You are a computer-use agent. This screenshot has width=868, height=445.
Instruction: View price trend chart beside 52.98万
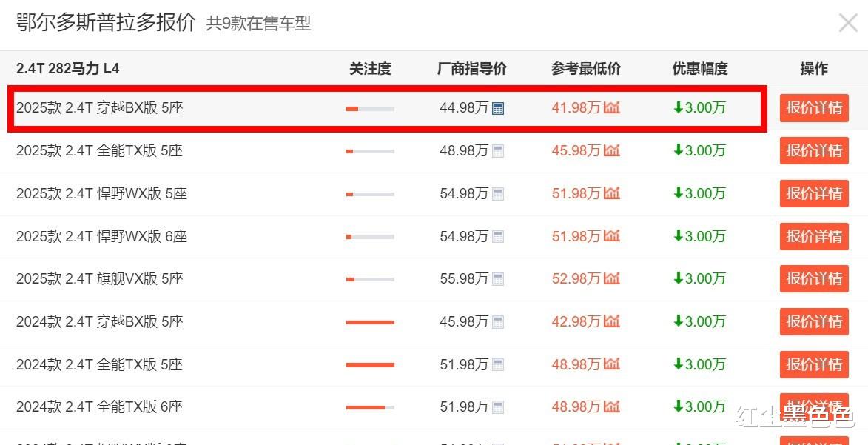click(x=612, y=278)
